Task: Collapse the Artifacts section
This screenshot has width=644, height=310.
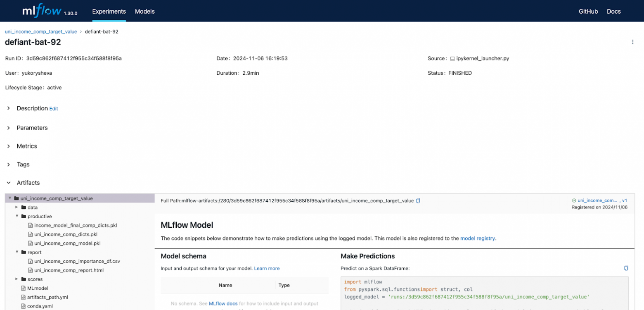Action: pos(28,182)
